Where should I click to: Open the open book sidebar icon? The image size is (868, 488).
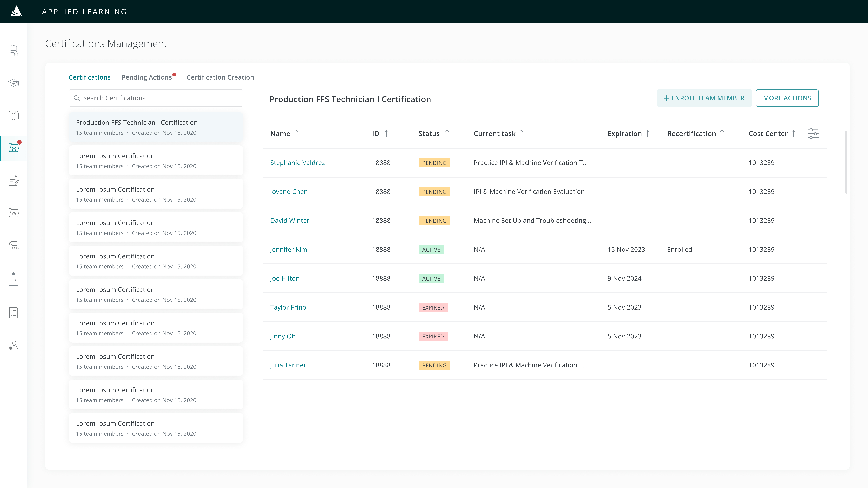[x=13, y=115]
